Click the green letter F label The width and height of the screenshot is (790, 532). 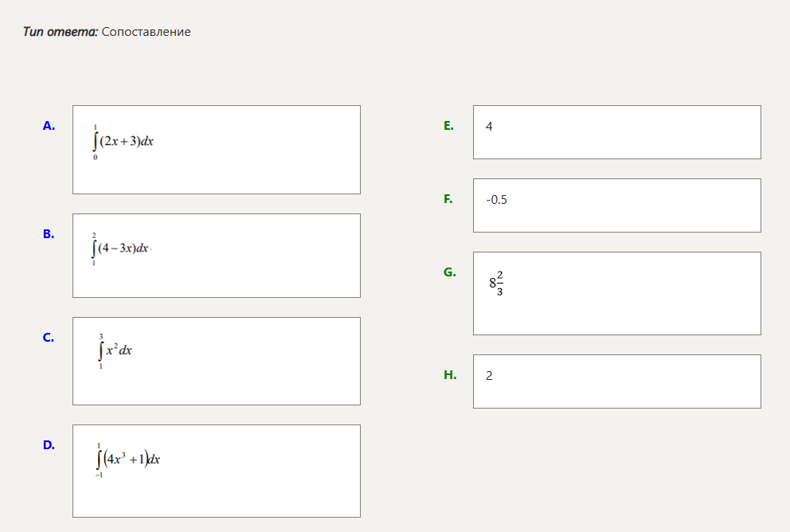click(448, 198)
